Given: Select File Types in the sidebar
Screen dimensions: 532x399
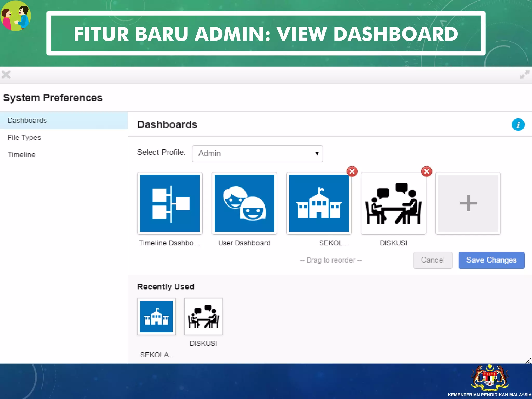Looking at the screenshot, I should 64,137.
